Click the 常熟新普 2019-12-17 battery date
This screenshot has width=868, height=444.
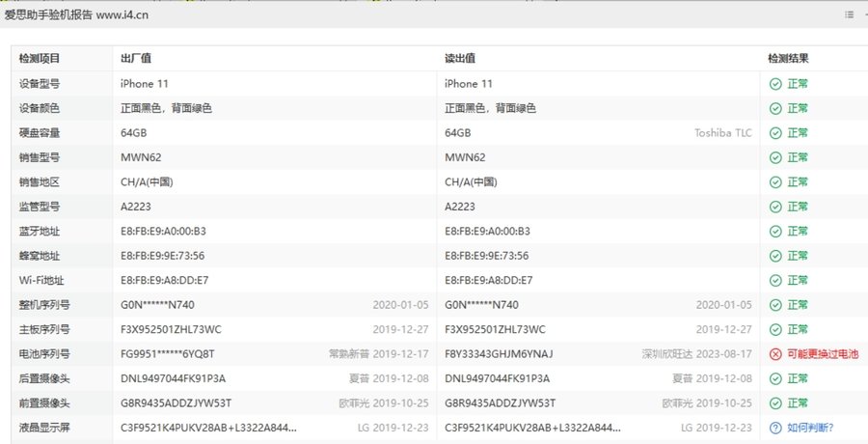point(379,353)
